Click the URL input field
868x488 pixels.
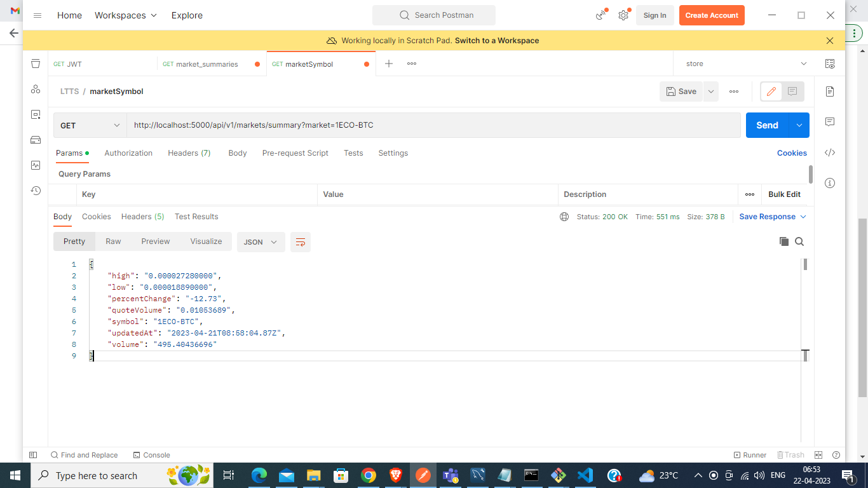coord(381,125)
